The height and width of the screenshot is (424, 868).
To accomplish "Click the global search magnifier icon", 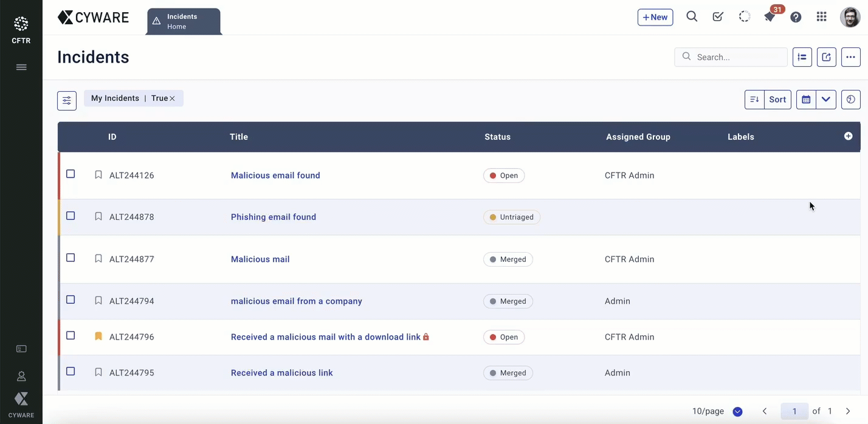I will click(x=692, y=17).
